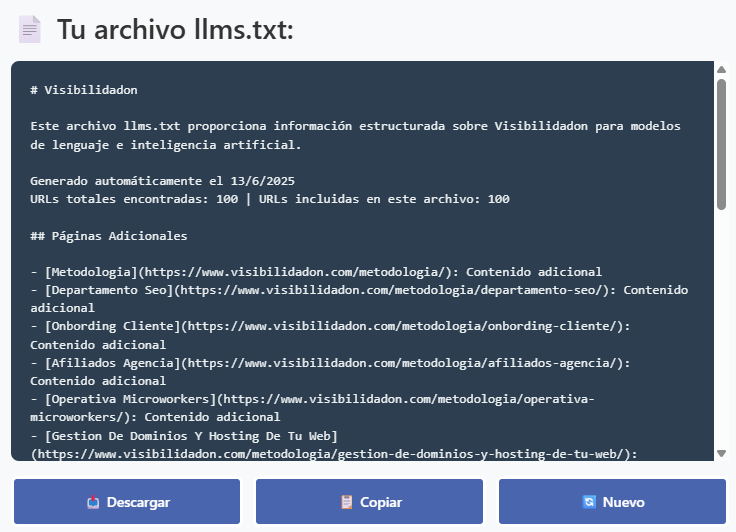
Task: Click the [Metodologia] entry line
Action: (316, 272)
